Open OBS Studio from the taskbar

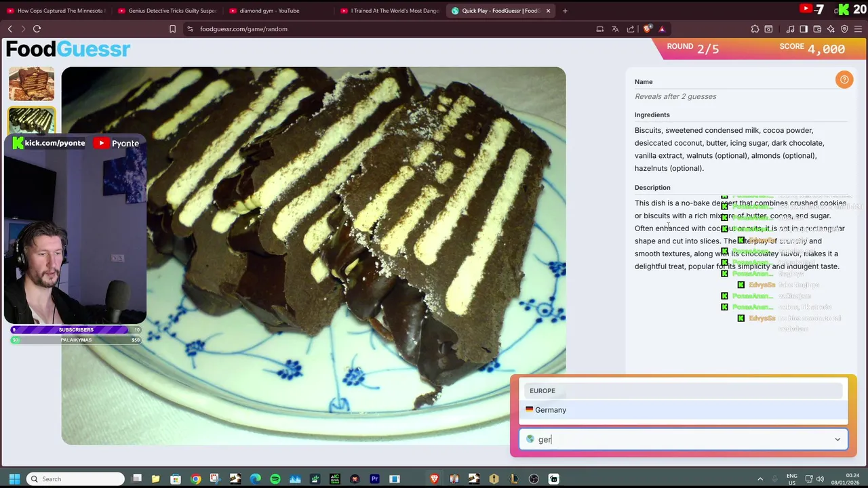coord(534,479)
